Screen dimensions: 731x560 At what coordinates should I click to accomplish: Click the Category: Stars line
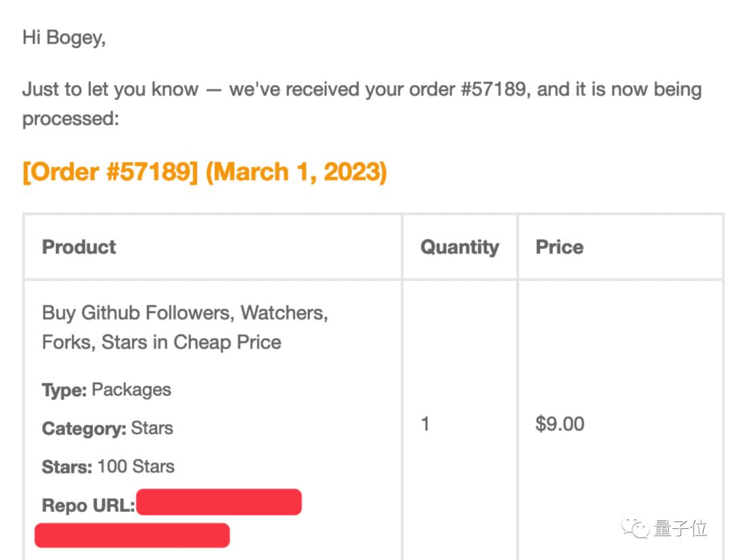[x=107, y=428]
